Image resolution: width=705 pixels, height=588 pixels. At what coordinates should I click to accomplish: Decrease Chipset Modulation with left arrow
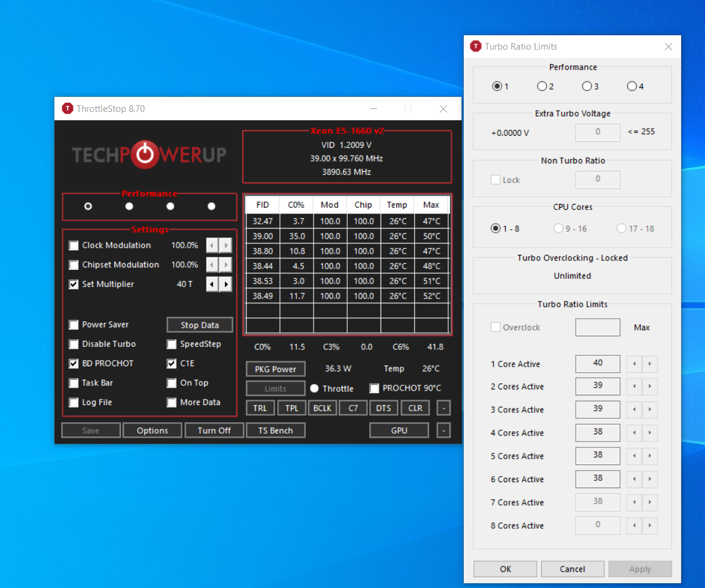click(212, 265)
